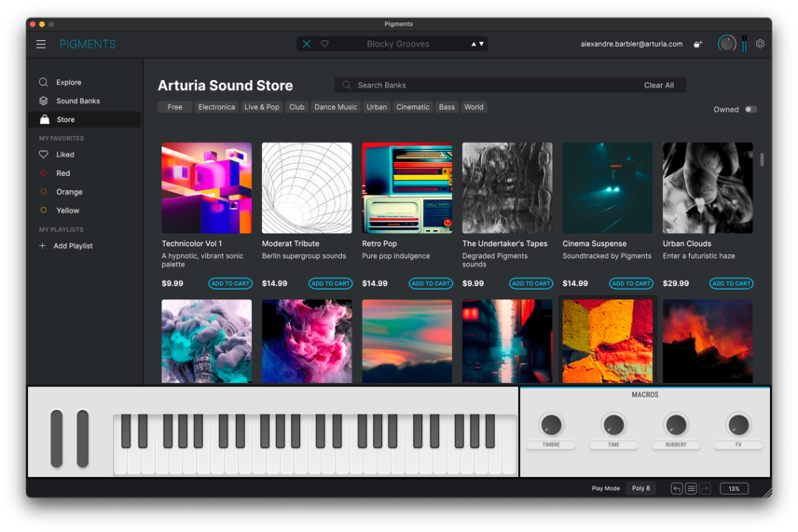Viewport: 798px width, 532px height.
Task: Filter banks by Bass tag
Action: pyautogui.click(x=447, y=107)
